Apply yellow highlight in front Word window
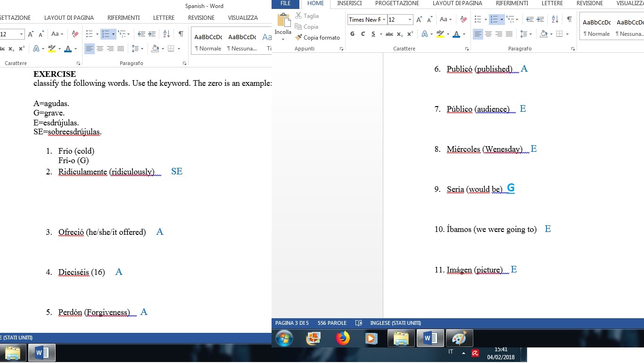The height and width of the screenshot is (363, 644). point(440,34)
